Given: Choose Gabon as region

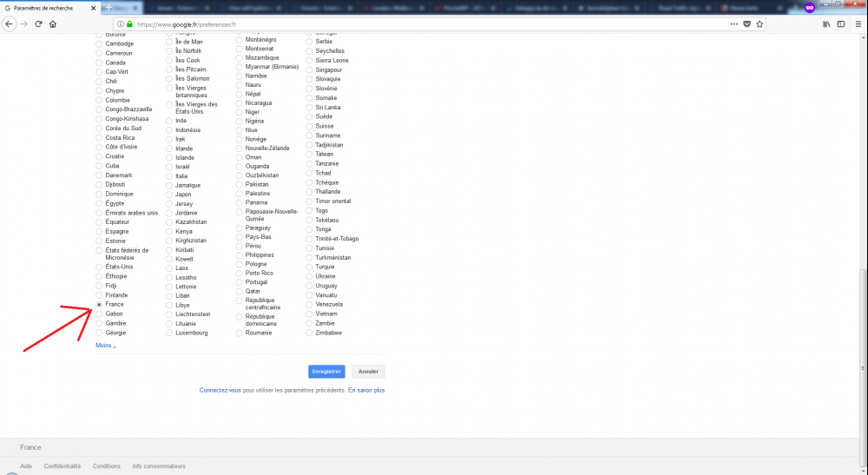Looking at the screenshot, I should point(99,313).
